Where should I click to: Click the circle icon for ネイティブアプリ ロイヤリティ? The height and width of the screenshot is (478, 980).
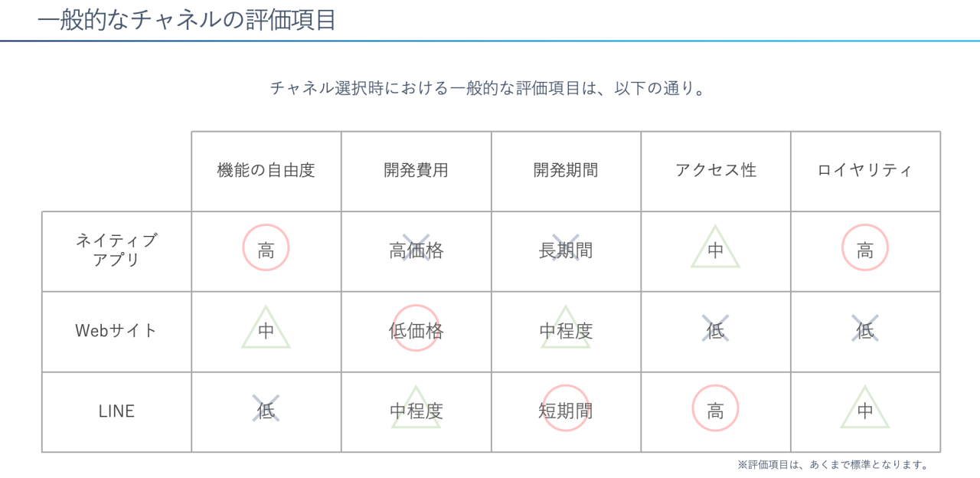point(865,247)
